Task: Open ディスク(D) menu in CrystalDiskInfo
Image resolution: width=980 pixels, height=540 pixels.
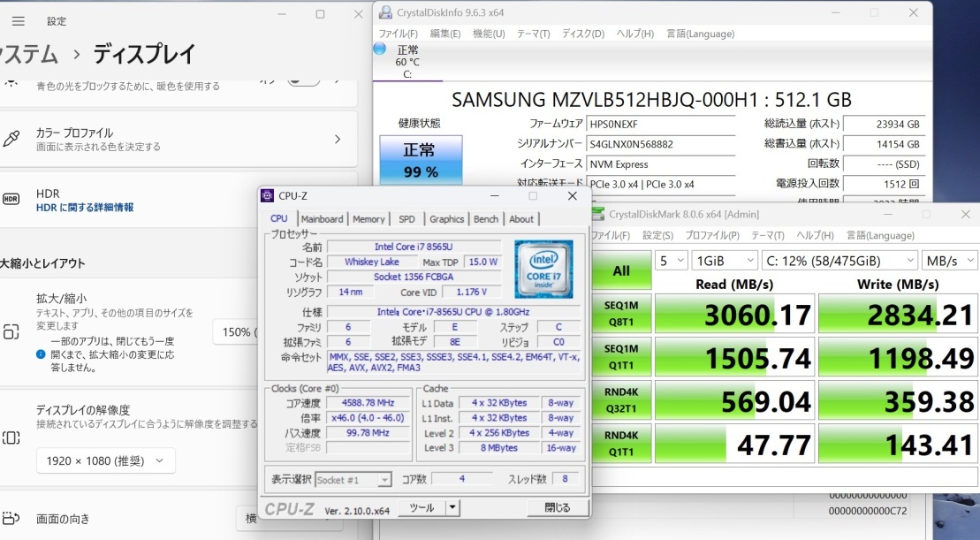Action: point(583,34)
